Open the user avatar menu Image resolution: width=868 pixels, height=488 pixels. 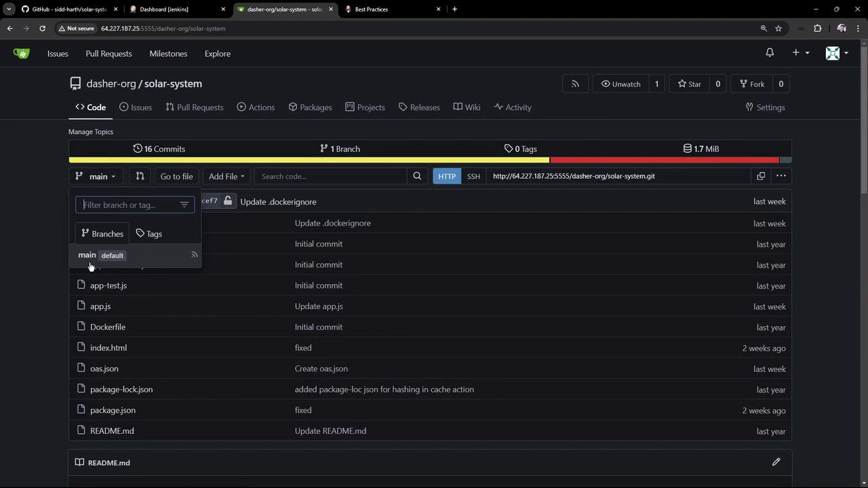pos(837,53)
